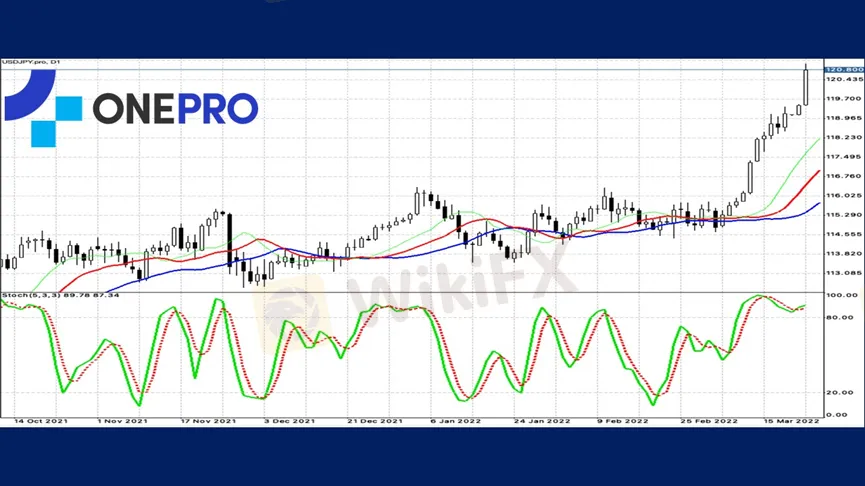Screen dimensions: 865x486
Task: Select the 15 Mar 2022 date label
Action: 791,421
